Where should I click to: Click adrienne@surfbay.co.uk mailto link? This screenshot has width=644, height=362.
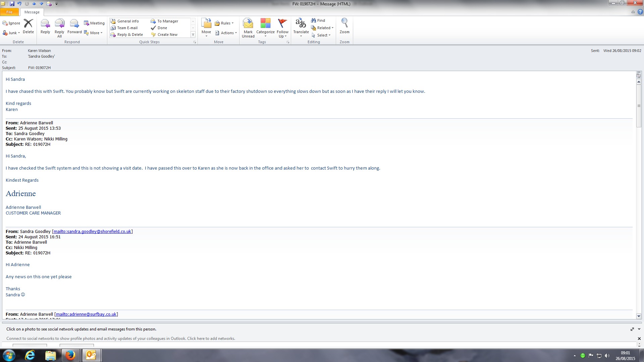(x=86, y=314)
